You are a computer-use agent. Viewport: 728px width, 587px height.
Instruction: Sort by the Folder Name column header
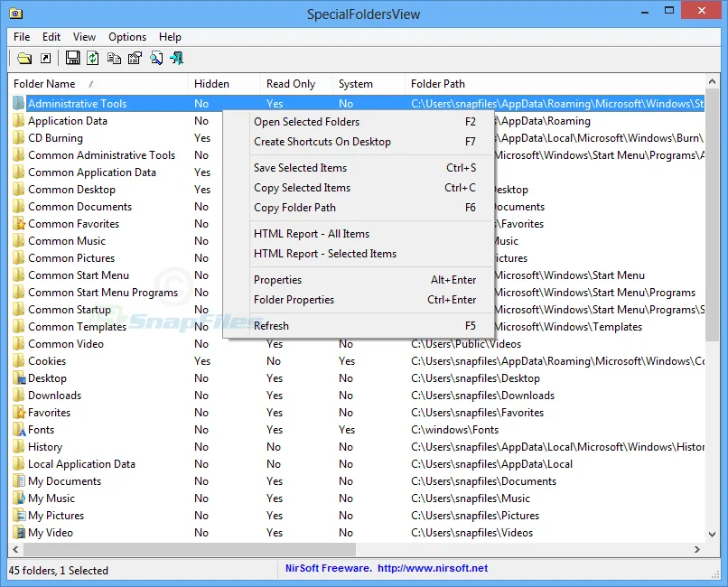tap(98, 83)
